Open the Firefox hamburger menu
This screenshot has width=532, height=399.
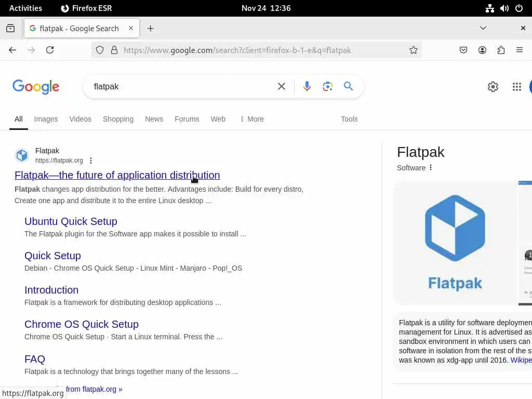(520, 50)
